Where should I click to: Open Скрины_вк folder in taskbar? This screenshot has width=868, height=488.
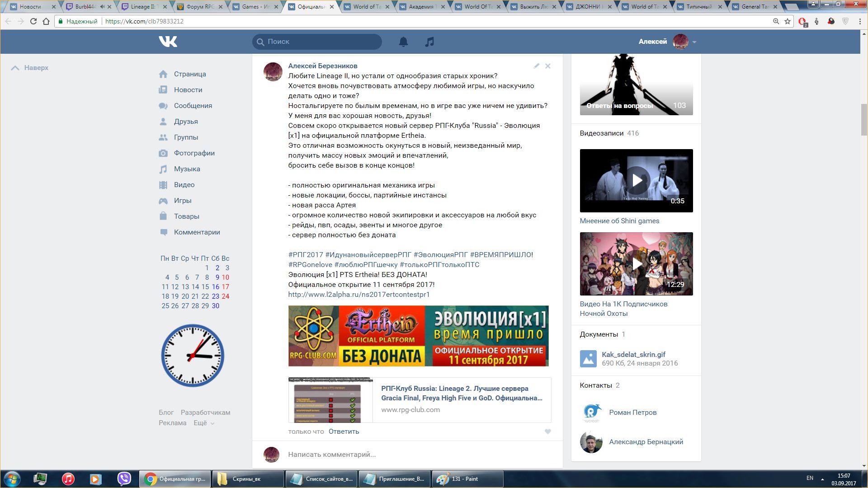pyautogui.click(x=248, y=479)
